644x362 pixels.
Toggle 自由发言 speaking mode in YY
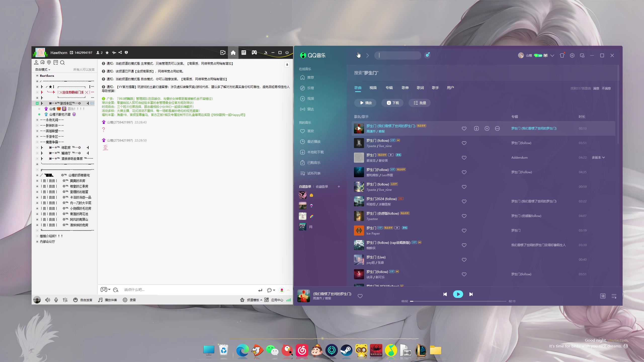tap(83, 300)
